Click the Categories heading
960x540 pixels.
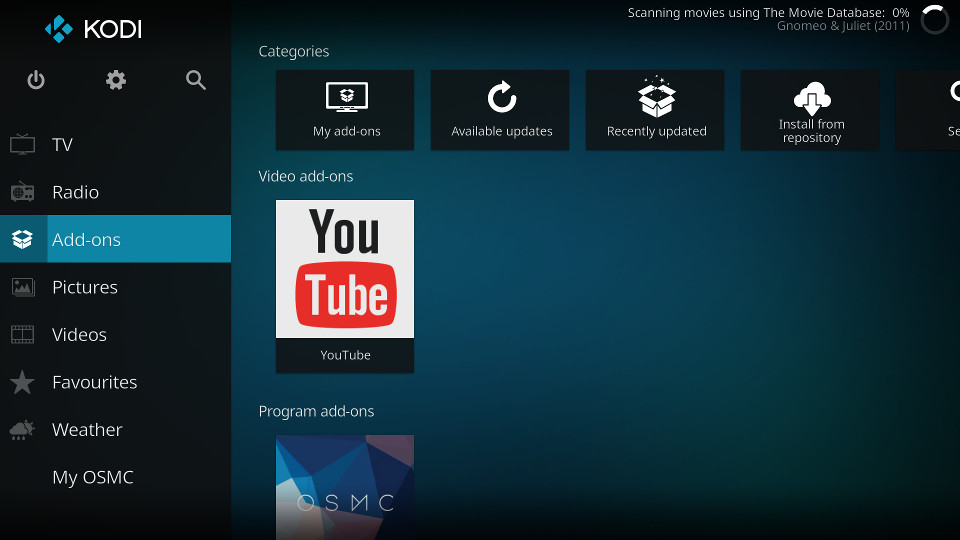coord(293,51)
